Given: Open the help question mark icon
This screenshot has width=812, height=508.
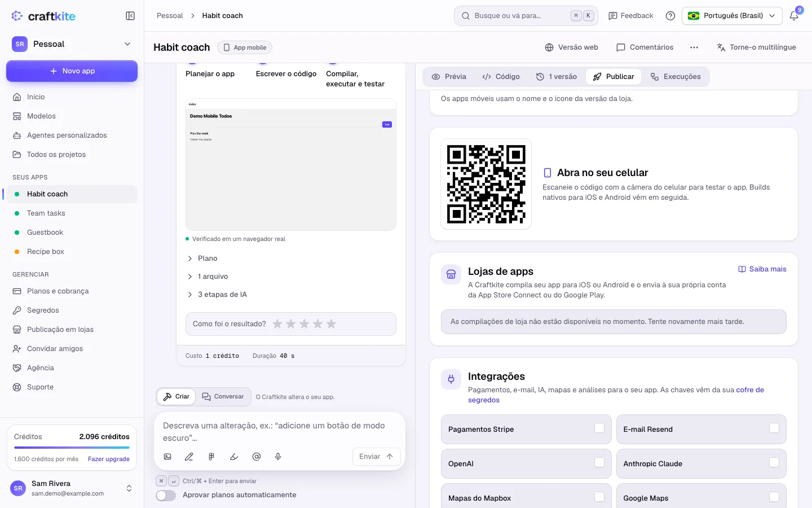Looking at the screenshot, I should click(670, 16).
